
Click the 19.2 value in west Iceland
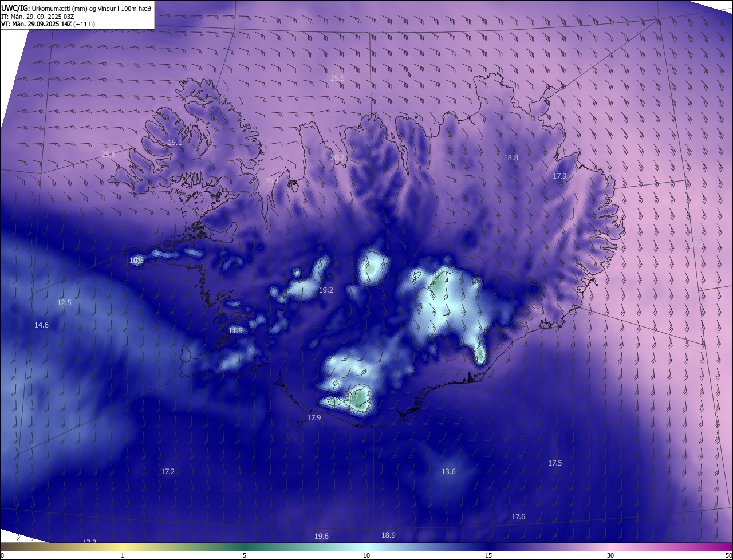(326, 290)
